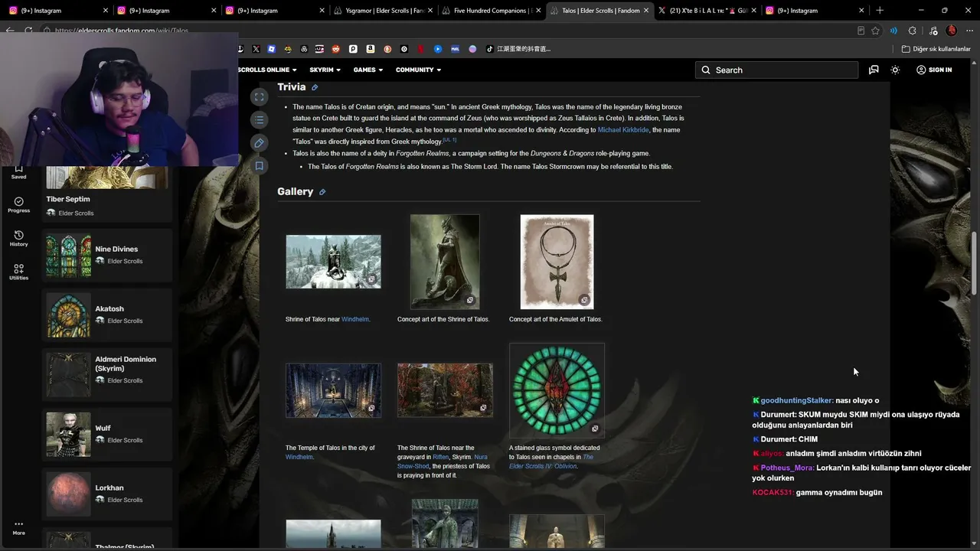
Task: Open the Progress sidebar panel
Action: (x=18, y=205)
